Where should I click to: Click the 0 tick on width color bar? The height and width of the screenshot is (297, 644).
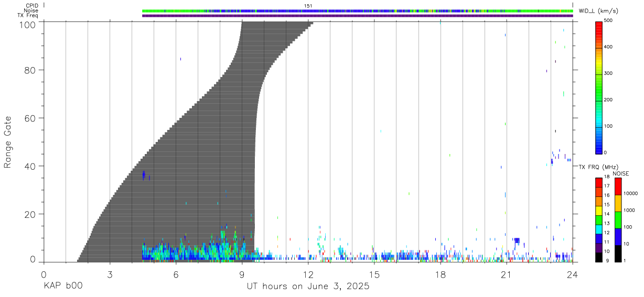pos(606,152)
